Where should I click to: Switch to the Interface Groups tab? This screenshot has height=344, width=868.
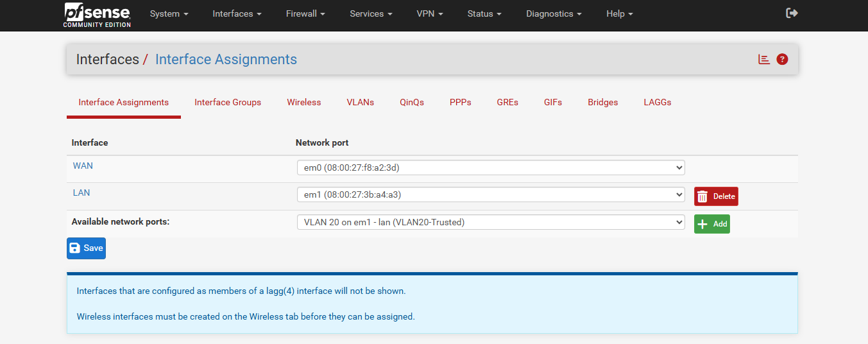pos(228,103)
